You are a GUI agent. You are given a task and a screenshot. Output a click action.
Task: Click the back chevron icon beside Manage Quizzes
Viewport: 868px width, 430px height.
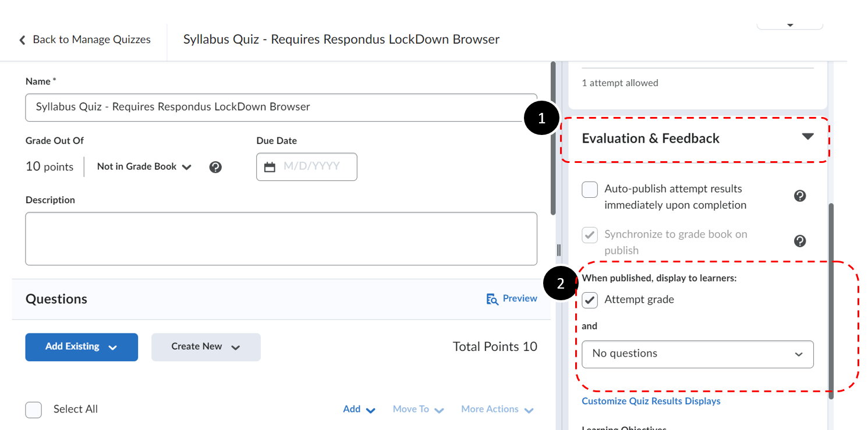click(x=22, y=40)
